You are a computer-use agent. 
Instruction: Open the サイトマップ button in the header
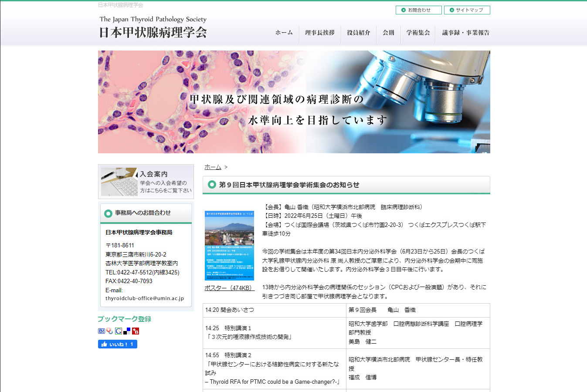467,10
